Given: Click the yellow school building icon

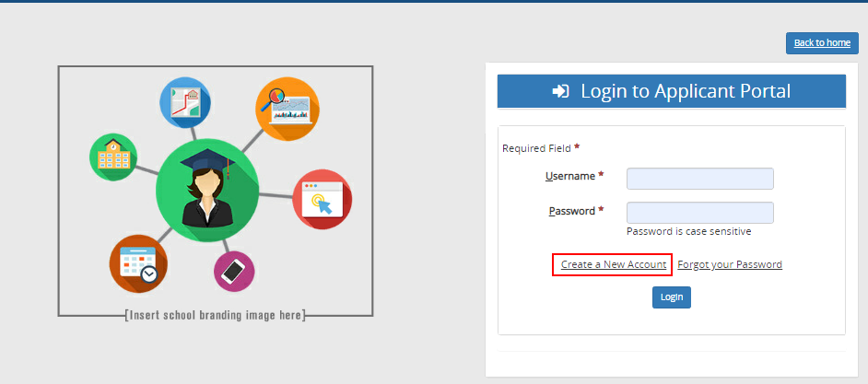Looking at the screenshot, I should point(112,157).
